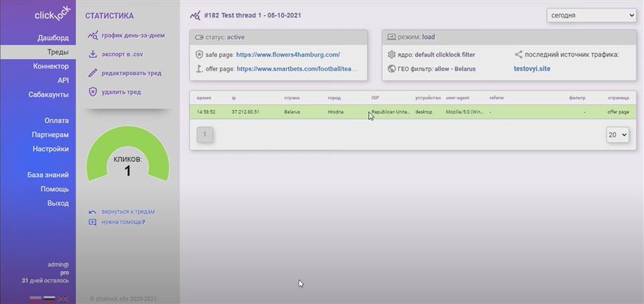Click the need help plus icon
Viewport: 644px width, 304px height.
click(x=93, y=222)
